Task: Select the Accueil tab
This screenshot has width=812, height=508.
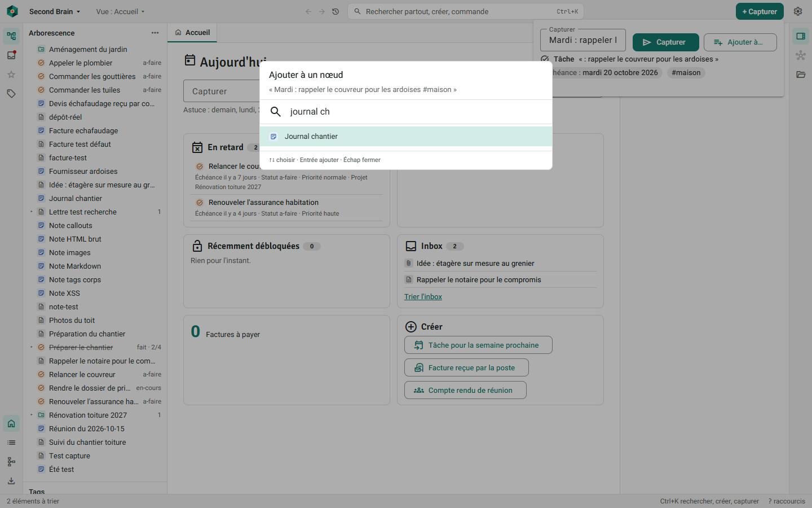Action: click(192, 33)
